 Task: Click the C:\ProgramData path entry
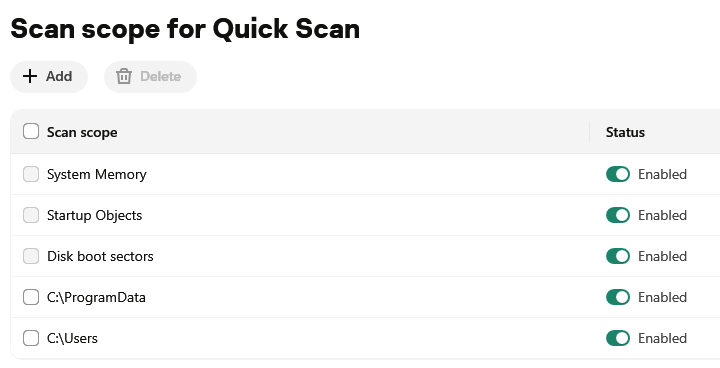pyautogui.click(x=96, y=298)
